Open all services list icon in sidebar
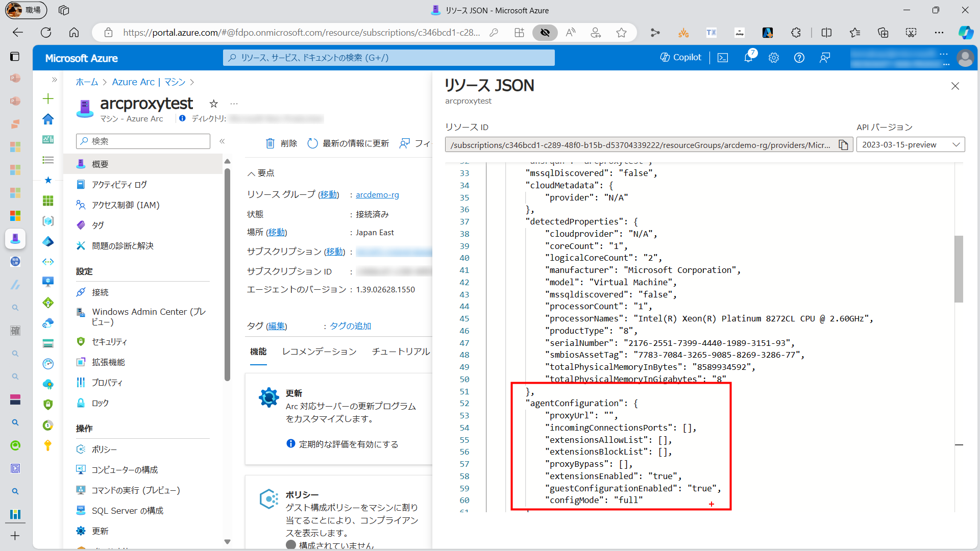The height and width of the screenshot is (551, 980). coord(48,160)
